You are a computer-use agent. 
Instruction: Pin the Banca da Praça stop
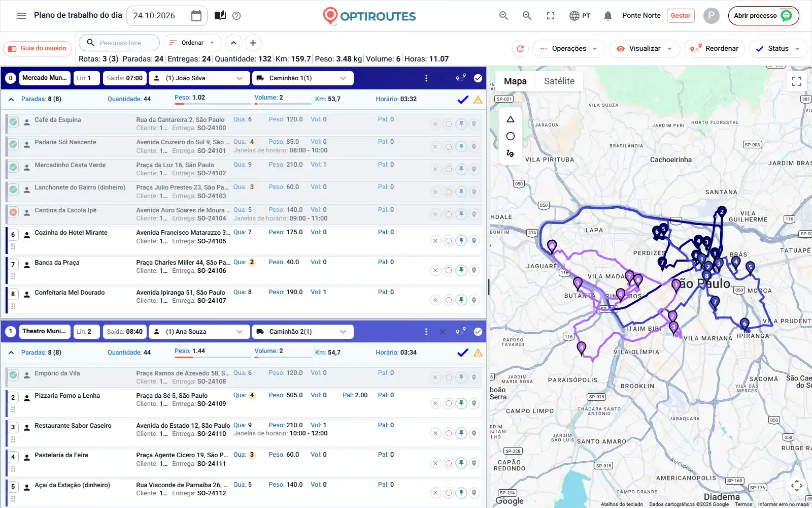click(x=461, y=270)
